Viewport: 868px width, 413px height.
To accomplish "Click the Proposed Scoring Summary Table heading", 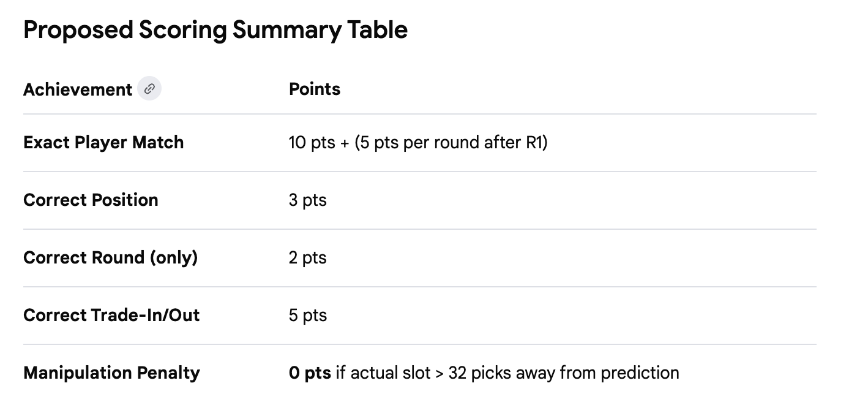I will point(215,30).
